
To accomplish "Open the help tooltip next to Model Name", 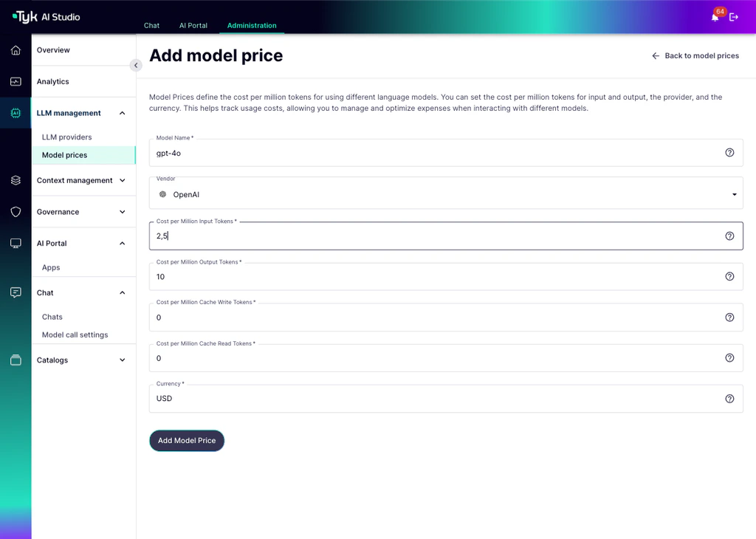I will pos(729,153).
